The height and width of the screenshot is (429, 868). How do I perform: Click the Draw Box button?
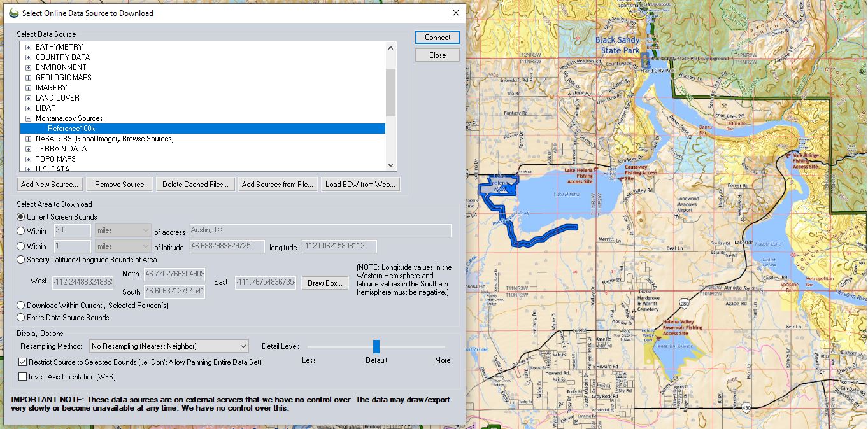tap(325, 283)
